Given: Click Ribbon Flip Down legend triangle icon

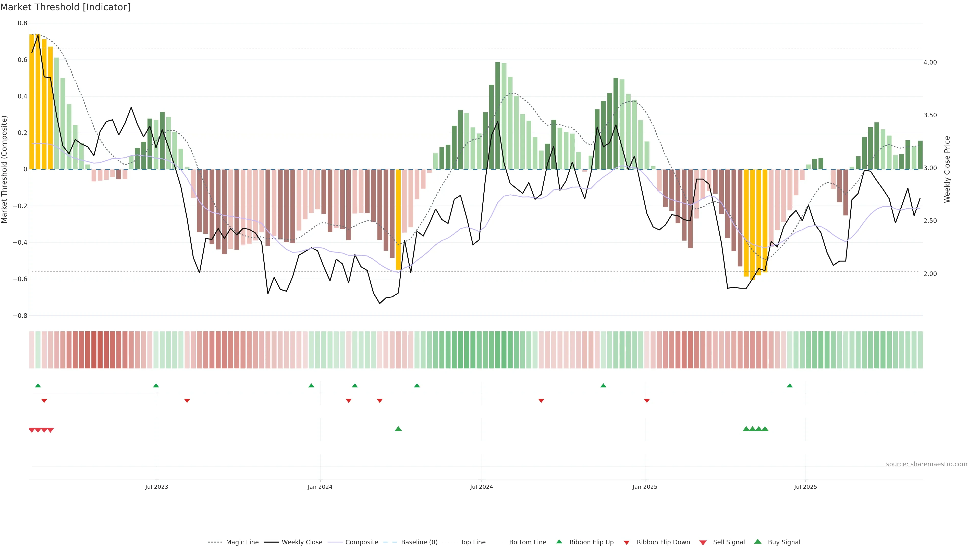Looking at the screenshot, I should (627, 542).
